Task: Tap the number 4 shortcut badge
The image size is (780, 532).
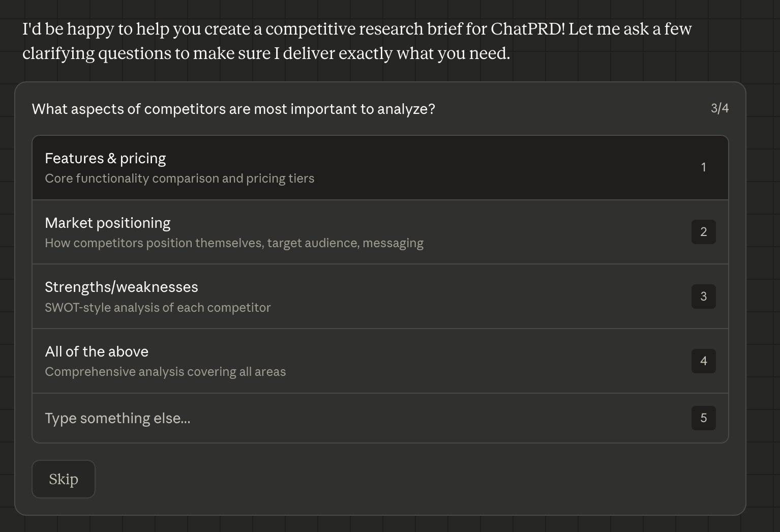Action: (x=703, y=361)
